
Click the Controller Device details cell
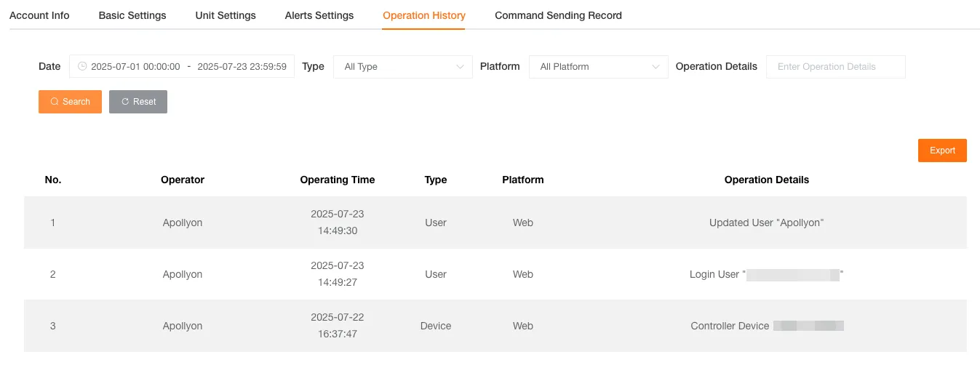[x=767, y=326]
